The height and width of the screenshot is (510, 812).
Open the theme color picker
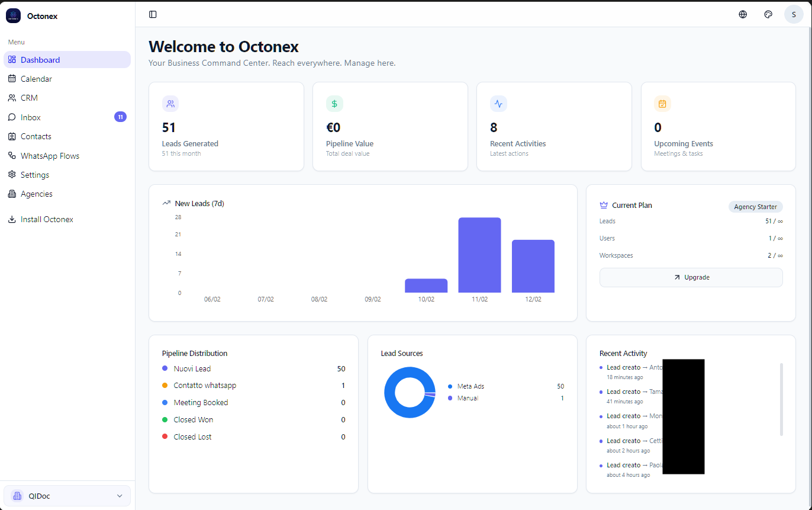pos(768,14)
